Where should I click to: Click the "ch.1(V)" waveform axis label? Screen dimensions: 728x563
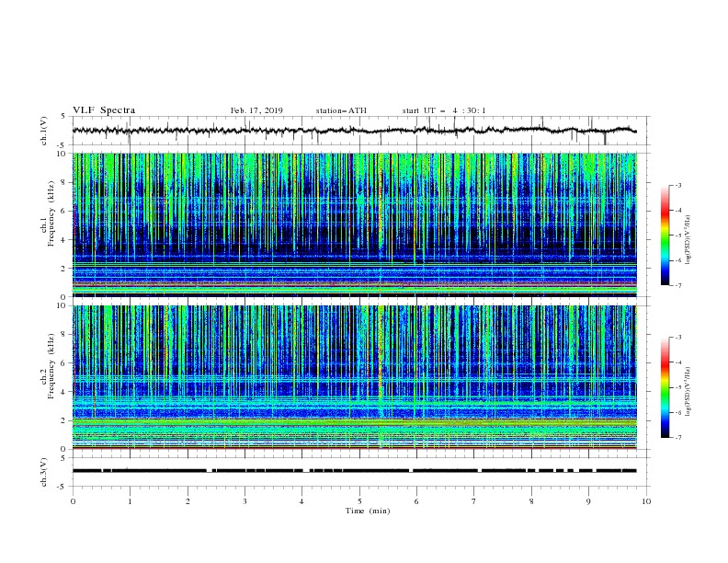pyautogui.click(x=44, y=131)
